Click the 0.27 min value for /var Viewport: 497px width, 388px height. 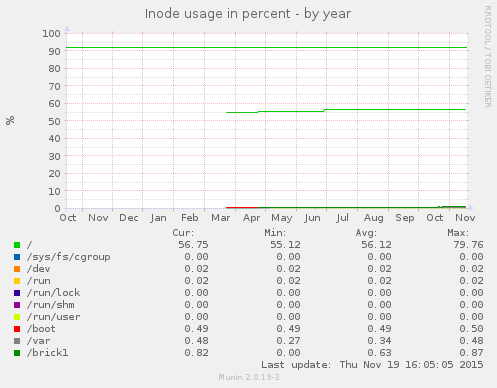[x=288, y=341]
